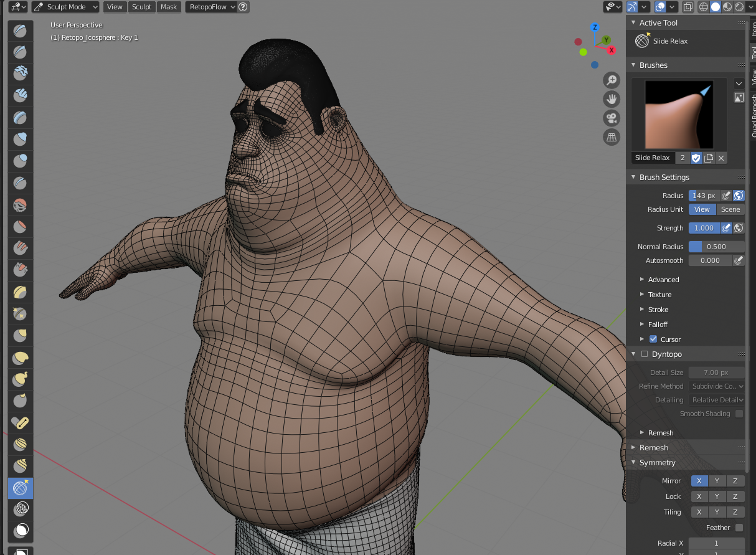The height and width of the screenshot is (555, 756).
Task: Enable Mirror Y symmetry button
Action: coord(717,481)
